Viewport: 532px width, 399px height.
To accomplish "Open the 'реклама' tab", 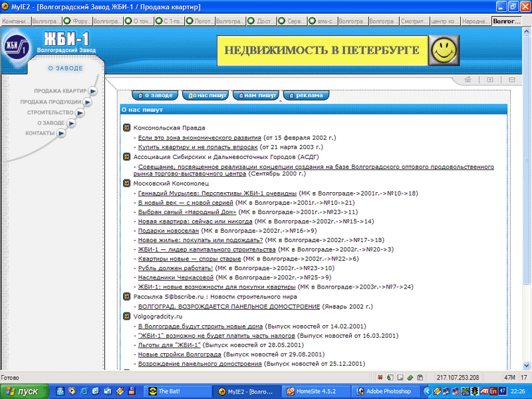I will 306,95.
